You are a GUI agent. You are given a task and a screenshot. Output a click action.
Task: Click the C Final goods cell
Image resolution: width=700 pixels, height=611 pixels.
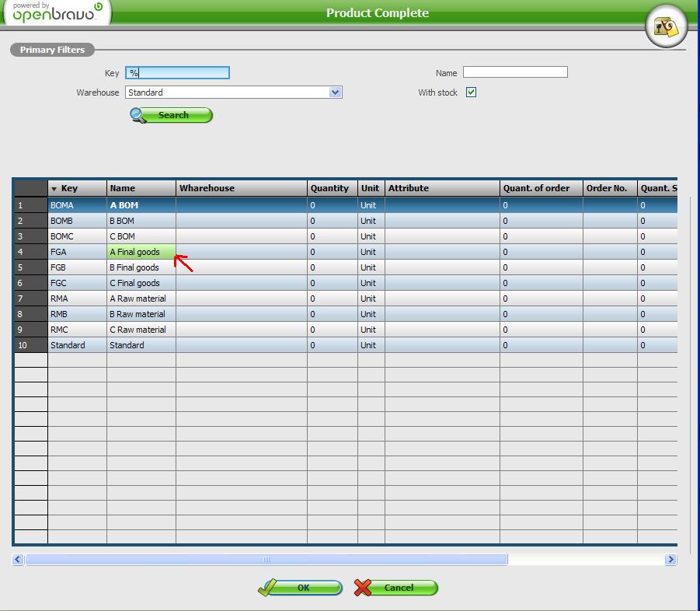141,283
